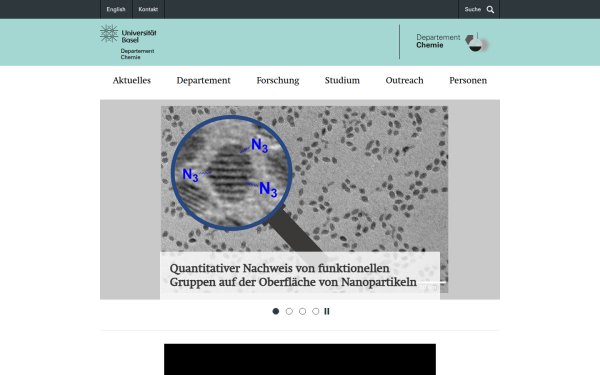Screen dimensions: 600x375
Task: Open the Outreach menu
Action: [404, 80]
